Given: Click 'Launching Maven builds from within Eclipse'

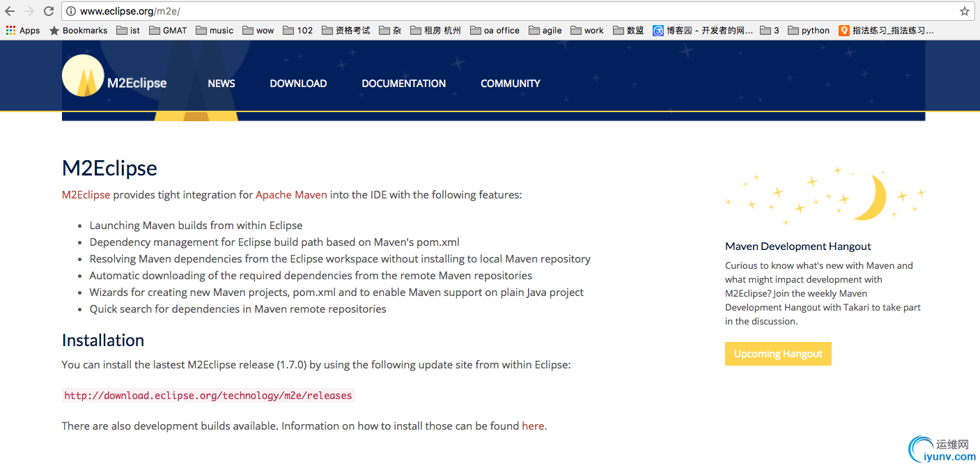Looking at the screenshot, I should click(x=196, y=226).
